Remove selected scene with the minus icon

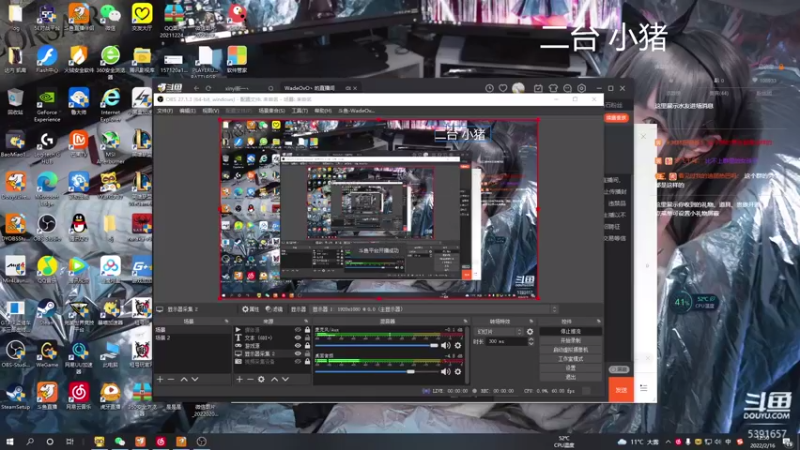(x=171, y=379)
